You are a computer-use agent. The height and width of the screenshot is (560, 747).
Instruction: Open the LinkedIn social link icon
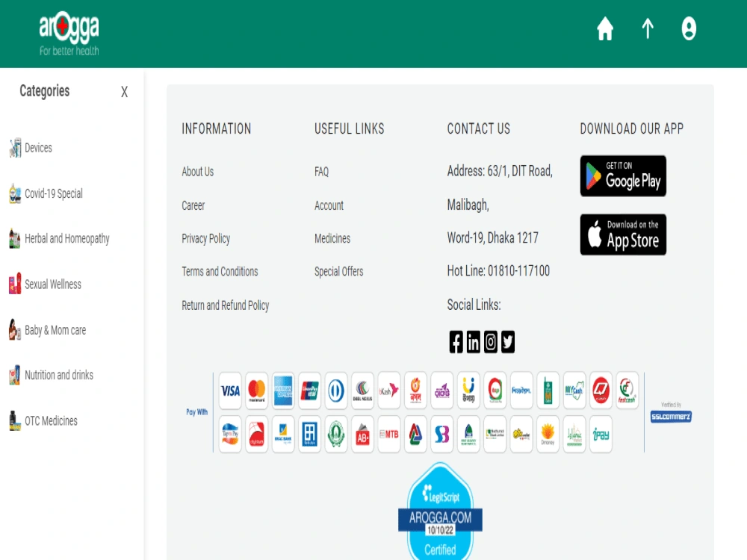click(x=473, y=342)
